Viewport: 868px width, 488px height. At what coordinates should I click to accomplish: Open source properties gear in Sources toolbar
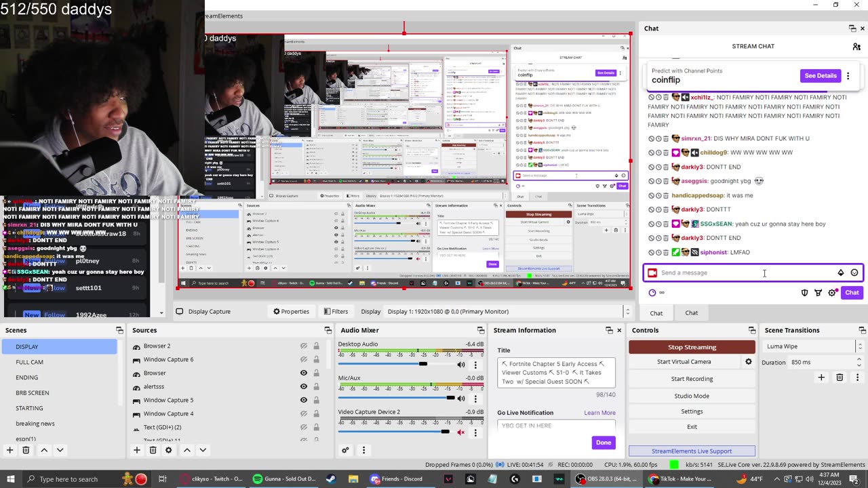169,450
